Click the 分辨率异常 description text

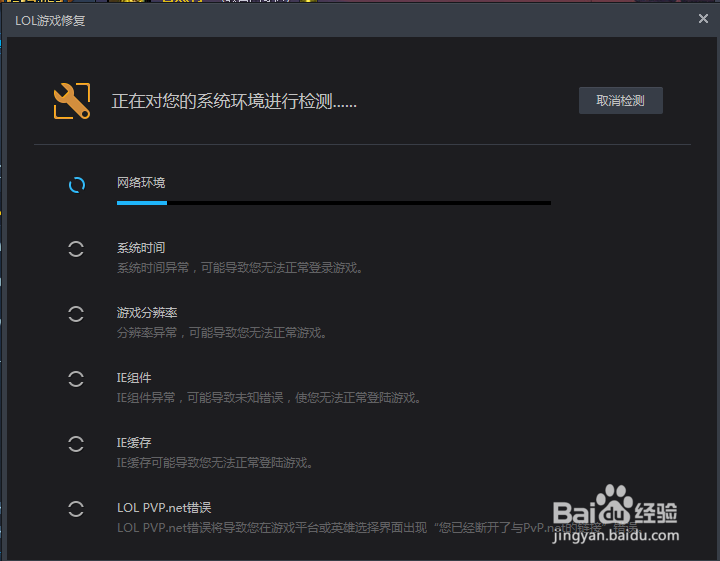(222, 332)
